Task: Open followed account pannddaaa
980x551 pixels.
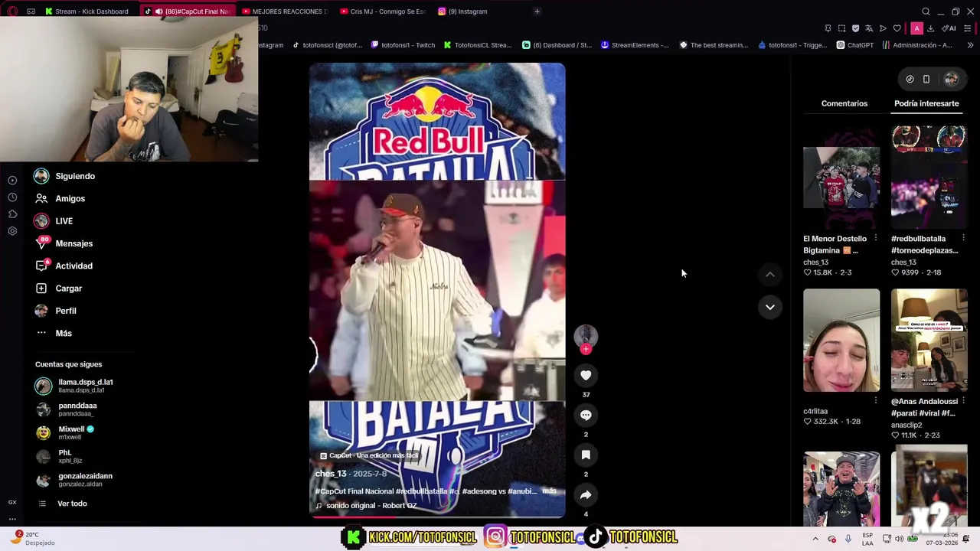Action: click(x=67, y=409)
